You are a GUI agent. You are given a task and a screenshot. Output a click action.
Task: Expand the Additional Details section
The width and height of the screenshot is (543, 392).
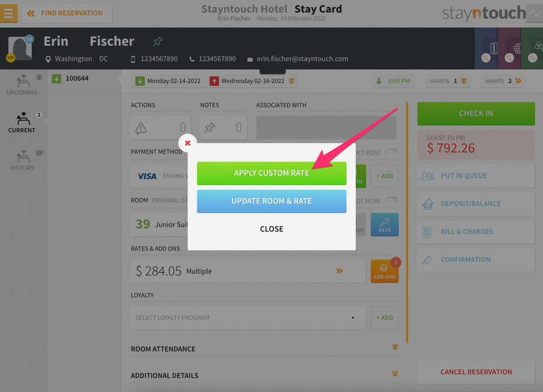pos(264,374)
